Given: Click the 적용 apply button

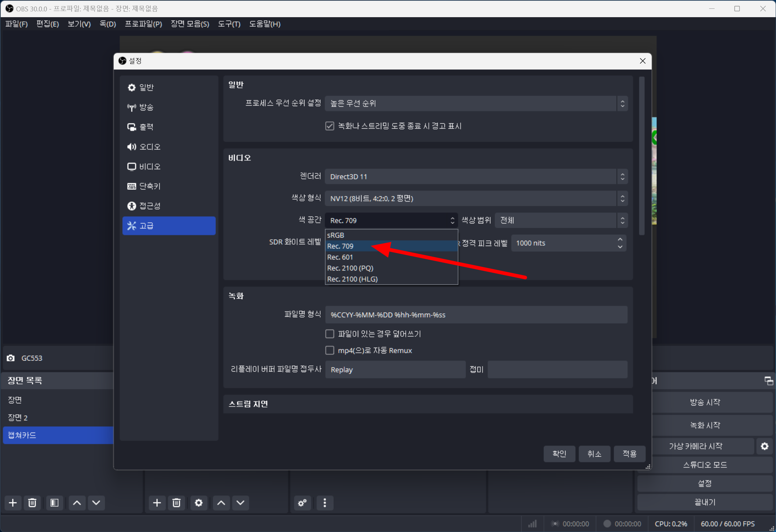Looking at the screenshot, I should click(629, 454).
